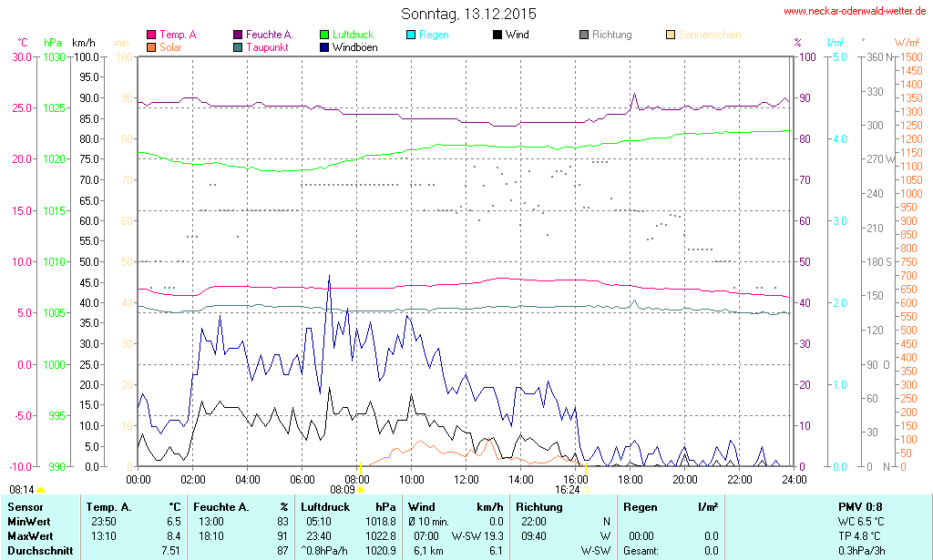Image resolution: width=933 pixels, height=560 pixels.
Task: Click the PMV 0:8 heading
Action: pyautogui.click(x=859, y=507)
